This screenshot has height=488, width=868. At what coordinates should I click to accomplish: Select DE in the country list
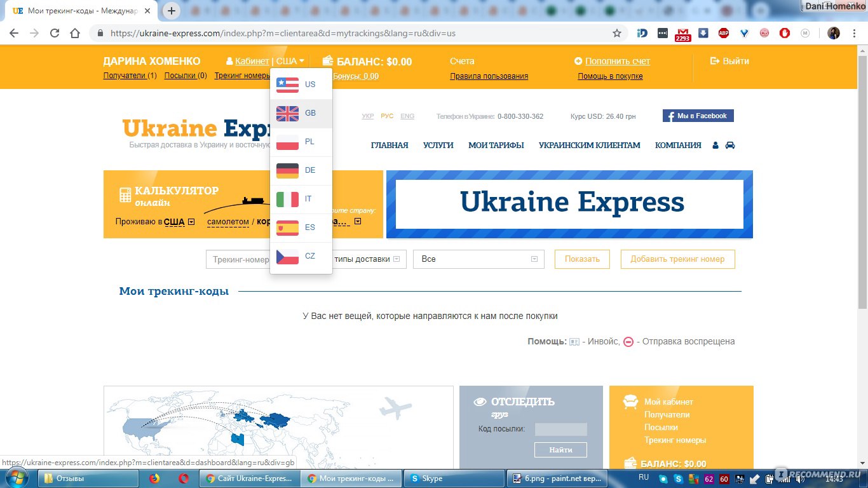click(301, 170)
